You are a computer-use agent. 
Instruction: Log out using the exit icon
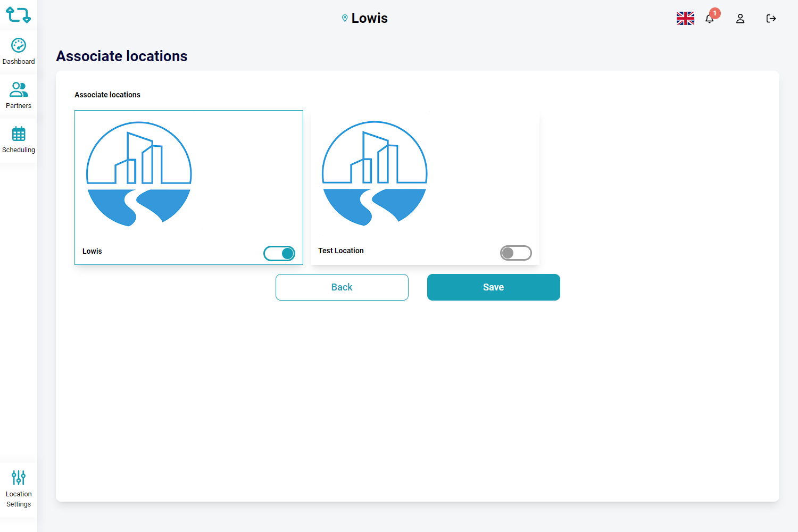771,19
